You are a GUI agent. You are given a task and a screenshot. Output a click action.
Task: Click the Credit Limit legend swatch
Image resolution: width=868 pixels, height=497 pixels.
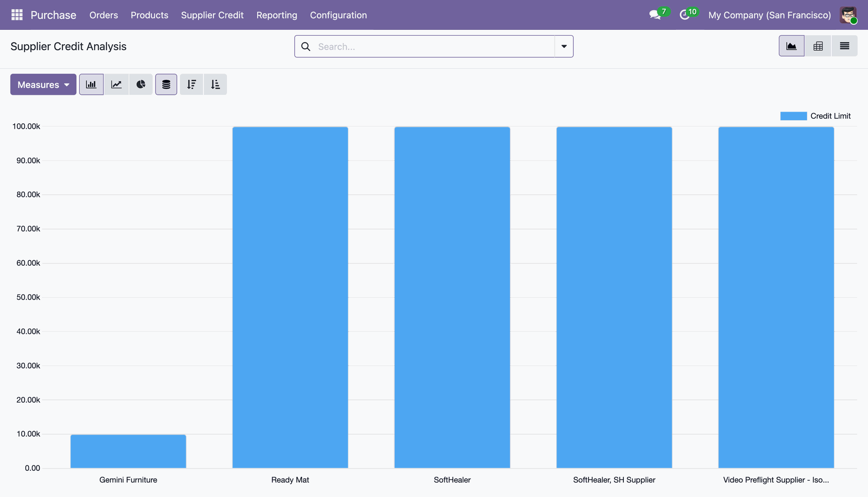coord(793,116)
